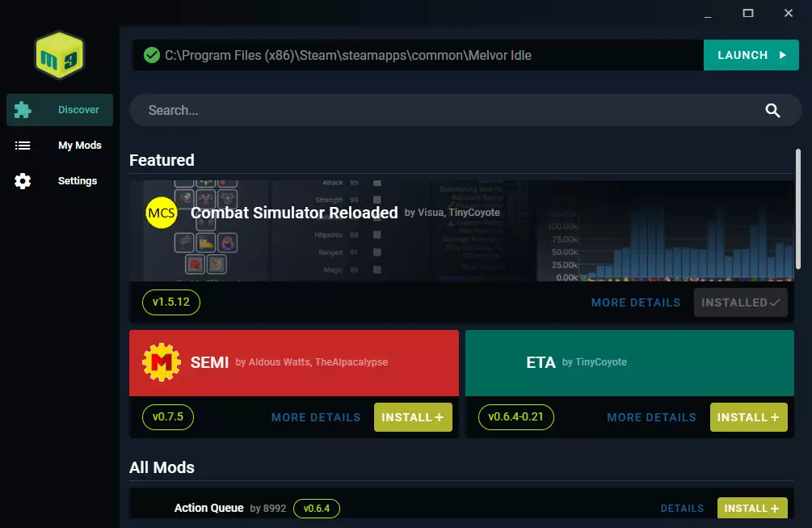Open MORE DETAILS for Combat Simulator Reloaded
This screenshot has width=812, height=528.
[x=636, y=302]
